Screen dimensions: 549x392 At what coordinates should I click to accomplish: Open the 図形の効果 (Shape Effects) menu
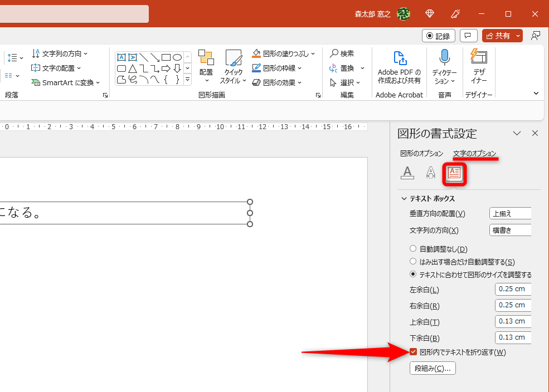tap(277, 82)
